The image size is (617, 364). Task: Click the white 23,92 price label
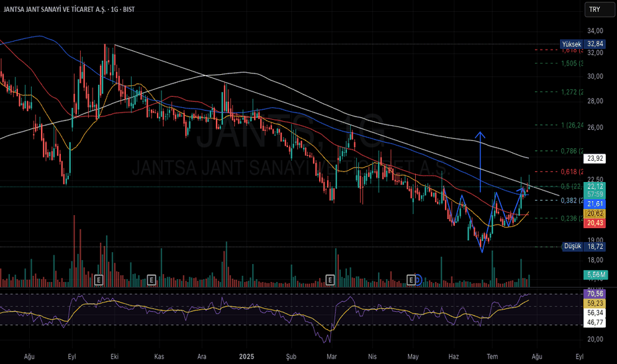(595, 158)
